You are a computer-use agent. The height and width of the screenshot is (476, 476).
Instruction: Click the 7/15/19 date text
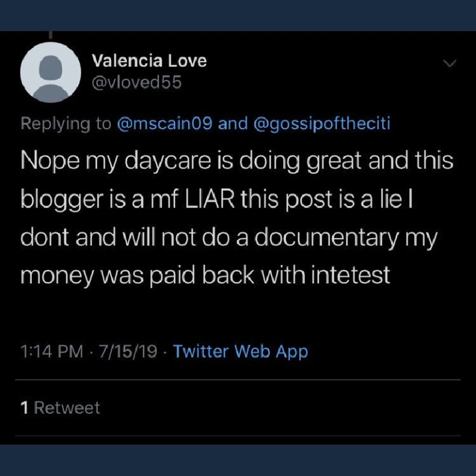tap(128, 351)
